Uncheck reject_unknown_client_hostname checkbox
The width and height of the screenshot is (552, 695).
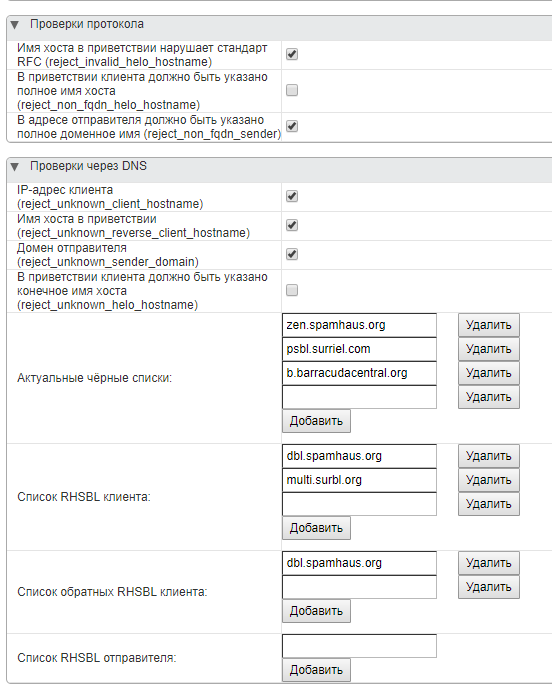pos(292,196)
